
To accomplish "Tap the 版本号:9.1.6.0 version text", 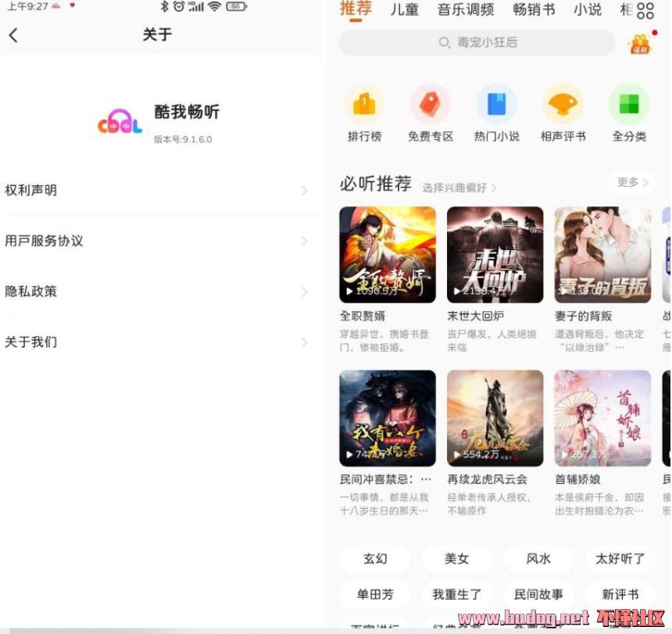I will [183, 139].
